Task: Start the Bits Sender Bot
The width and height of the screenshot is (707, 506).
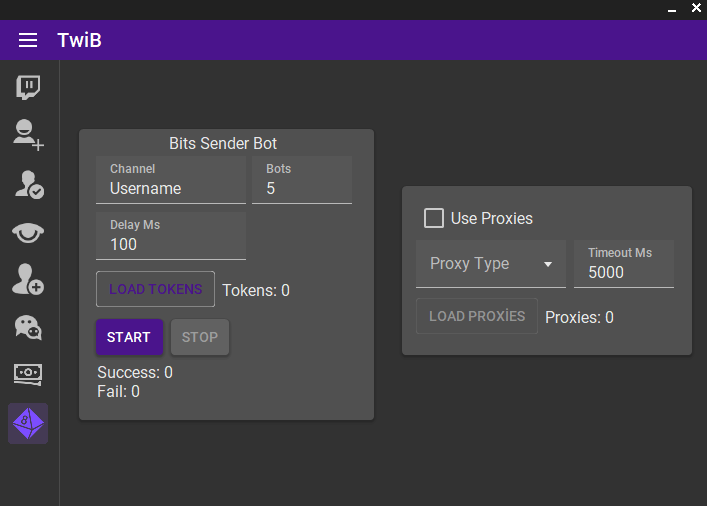Action: (129, 337)
